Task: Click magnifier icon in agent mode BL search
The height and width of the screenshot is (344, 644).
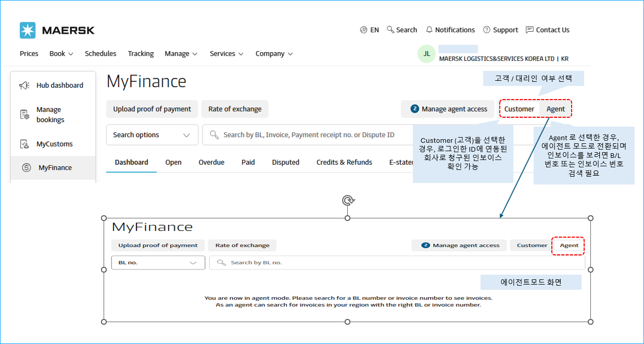Action: coord(221,263)
